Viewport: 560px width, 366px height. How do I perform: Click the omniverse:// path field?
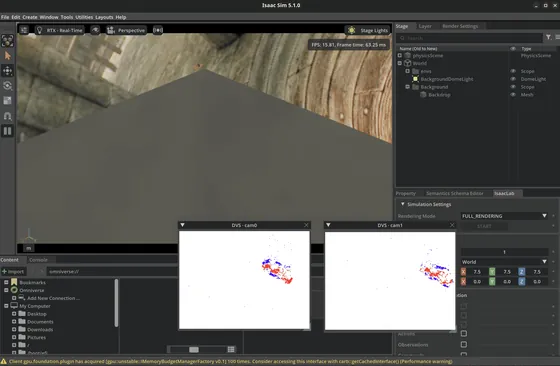click(x=112, y=271)
